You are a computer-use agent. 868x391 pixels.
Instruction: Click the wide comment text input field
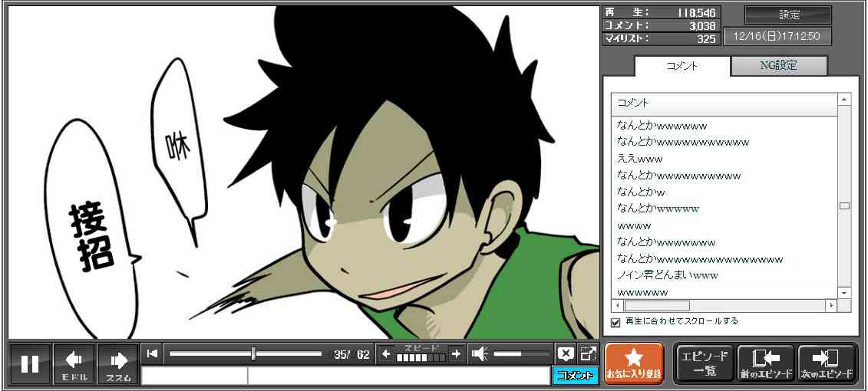coord(398,376)
